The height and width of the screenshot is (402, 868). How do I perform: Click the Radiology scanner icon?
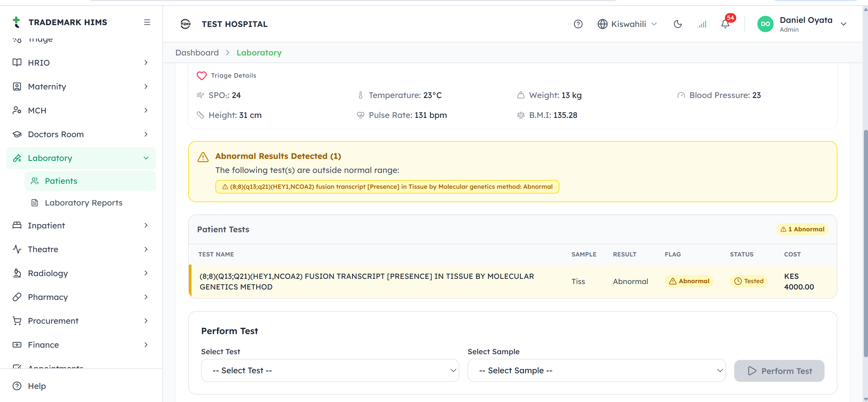click(x=17, y=273)
